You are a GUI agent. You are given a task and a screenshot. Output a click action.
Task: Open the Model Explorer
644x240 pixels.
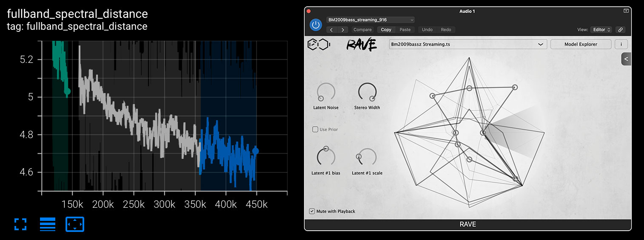click(x=581, y=44)
